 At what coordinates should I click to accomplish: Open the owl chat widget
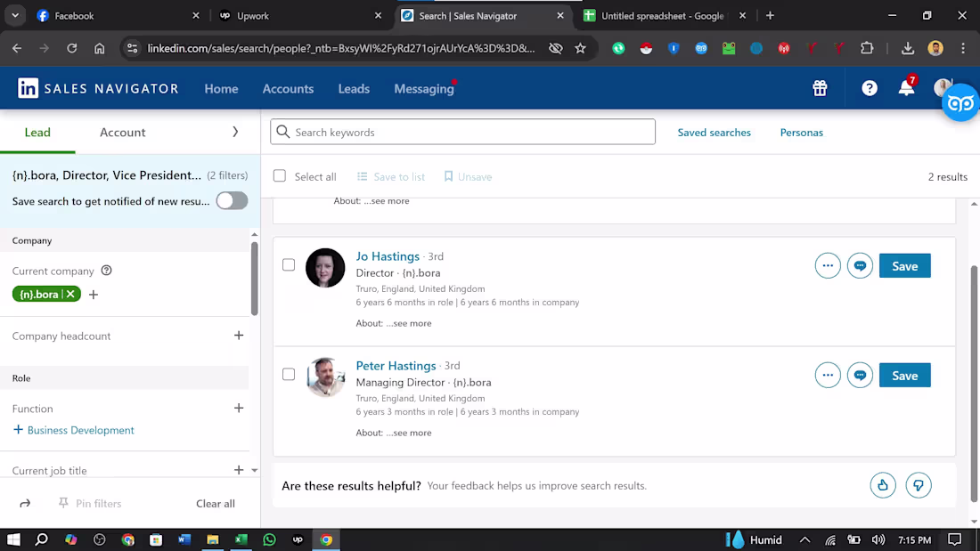tap(960, 102)
